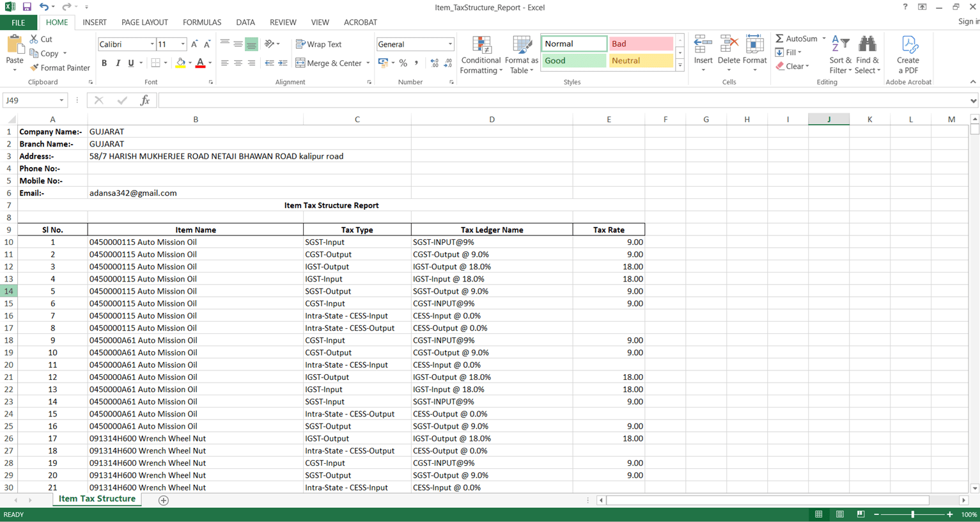Save the workbook with the floppy disk icon

[x=27, y=7]
